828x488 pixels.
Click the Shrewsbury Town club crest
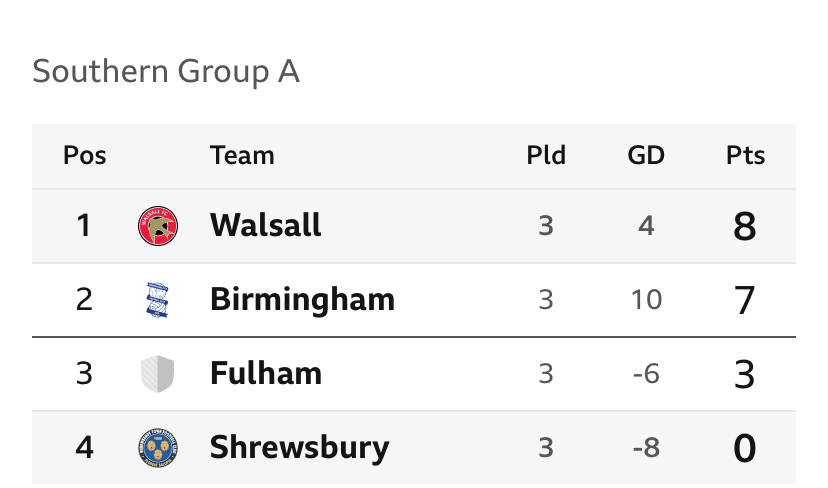(158, 448)
